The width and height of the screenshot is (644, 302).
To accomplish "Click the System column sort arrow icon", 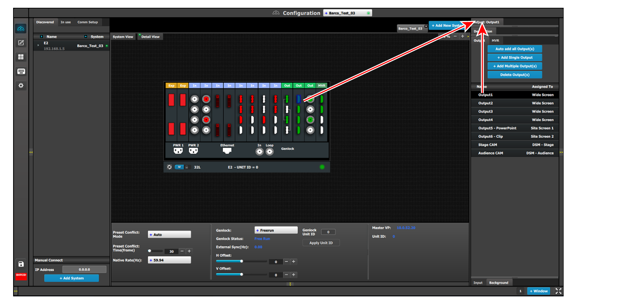I will 85,36.
